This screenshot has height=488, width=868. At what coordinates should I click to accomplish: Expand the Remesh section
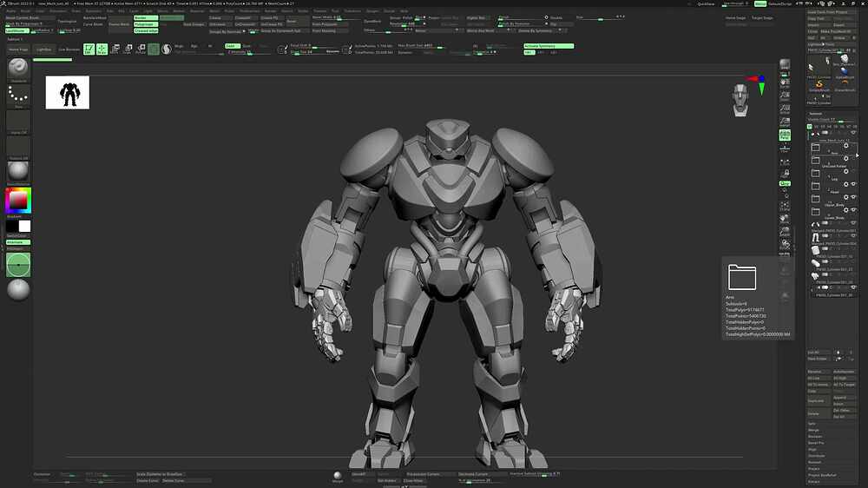pos(814,462)
